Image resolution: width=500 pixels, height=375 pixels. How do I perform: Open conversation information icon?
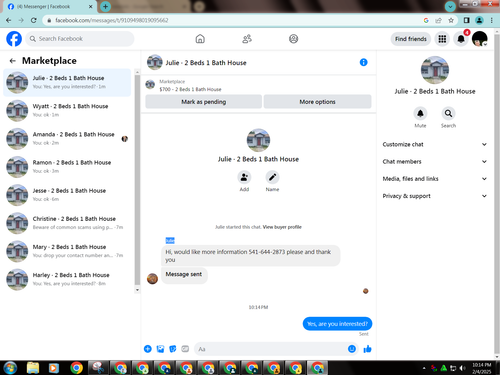pyautogui.click(x=363, y=62)
